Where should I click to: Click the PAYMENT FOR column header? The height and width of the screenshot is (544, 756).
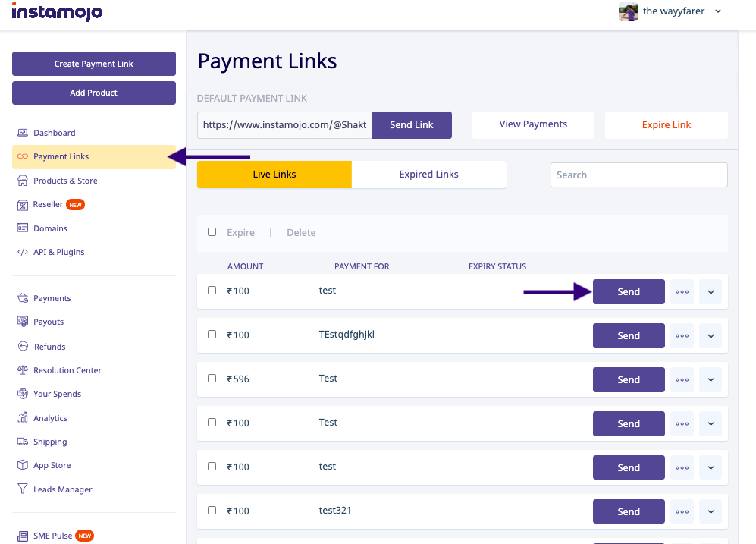click(x=362, y=266)
